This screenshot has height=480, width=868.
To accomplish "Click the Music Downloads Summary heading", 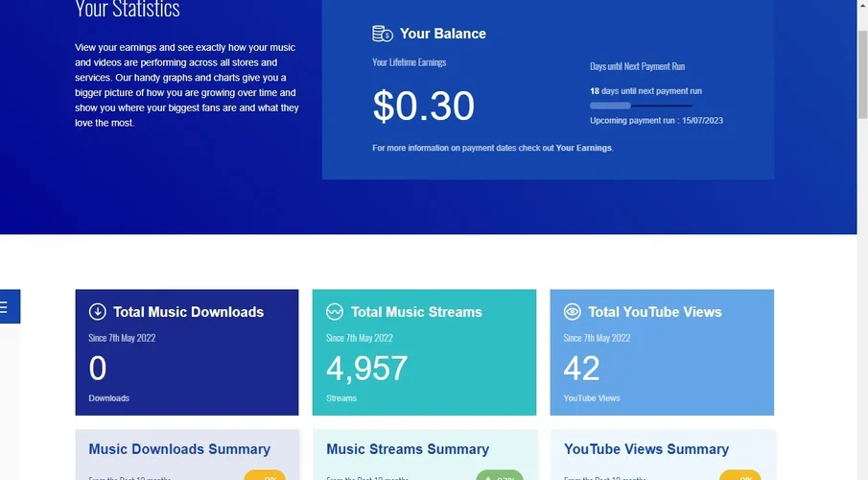I will [x=179, y=449].
